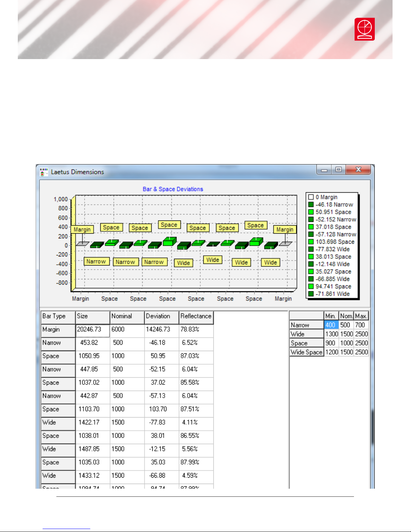This screenshot has width=411, height=532.
Task: Select the highlighted Narrow Min. cell 400
Action: point(331,325)
